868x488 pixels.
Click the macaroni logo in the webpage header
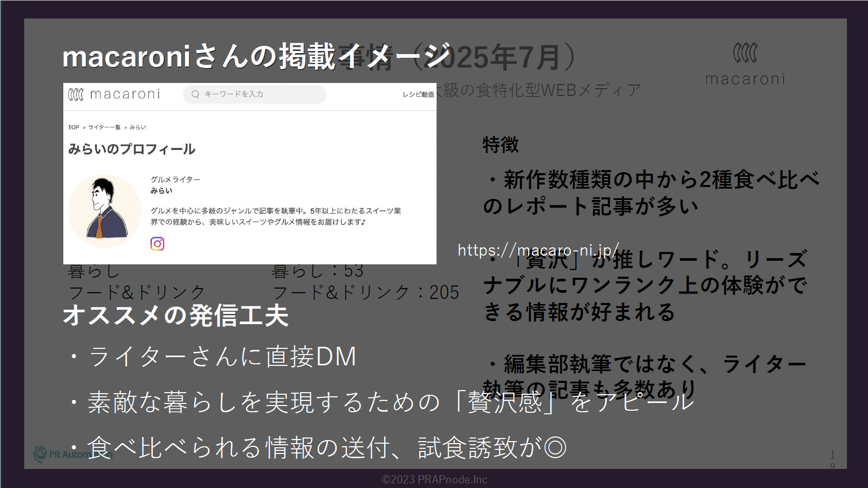pos(114,94)
